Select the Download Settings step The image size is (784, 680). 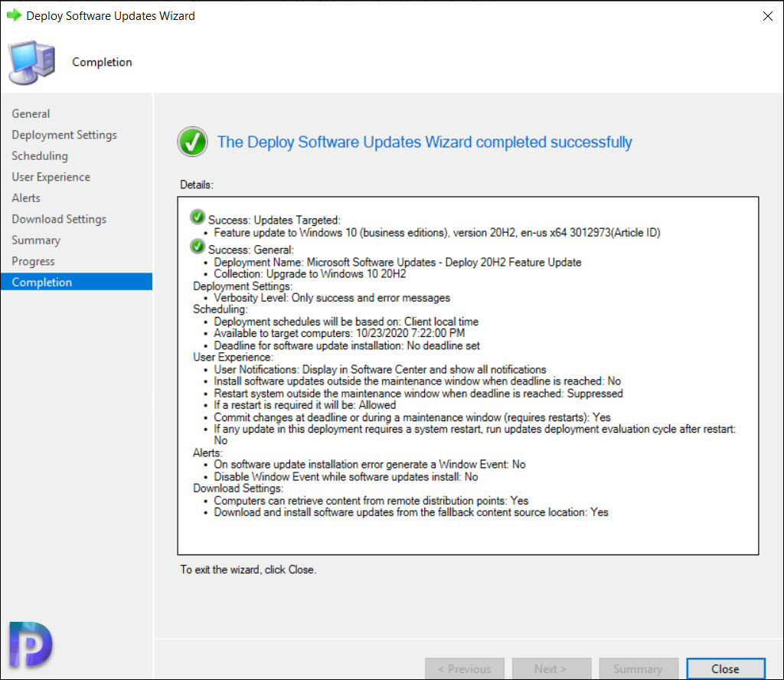[59, 219]
